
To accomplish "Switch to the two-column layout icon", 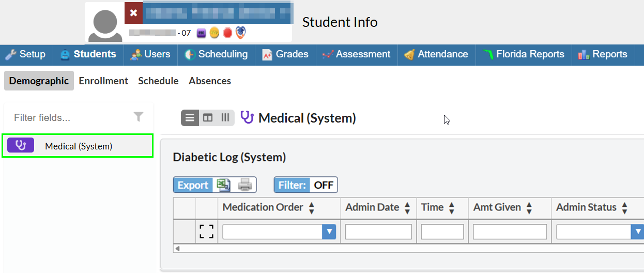I will tap(208, 118).
